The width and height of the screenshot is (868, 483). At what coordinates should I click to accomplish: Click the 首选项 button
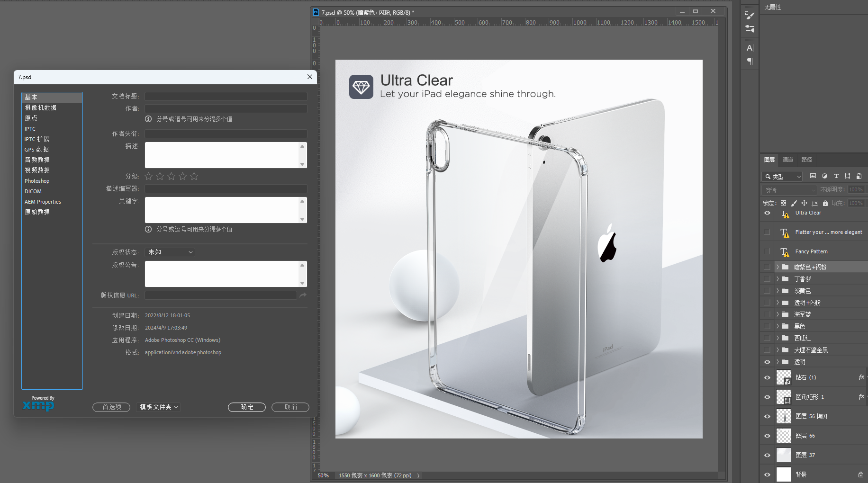click(111, 407)
